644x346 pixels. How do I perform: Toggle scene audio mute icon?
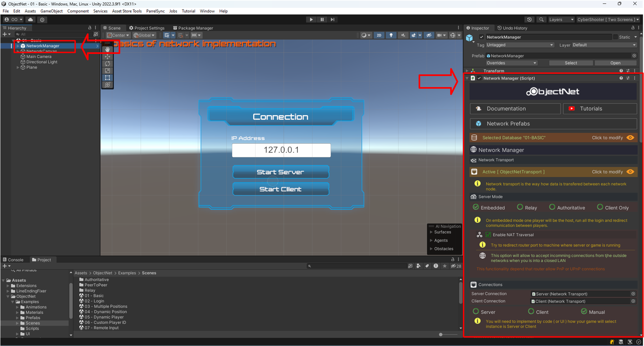coord(403,35)
